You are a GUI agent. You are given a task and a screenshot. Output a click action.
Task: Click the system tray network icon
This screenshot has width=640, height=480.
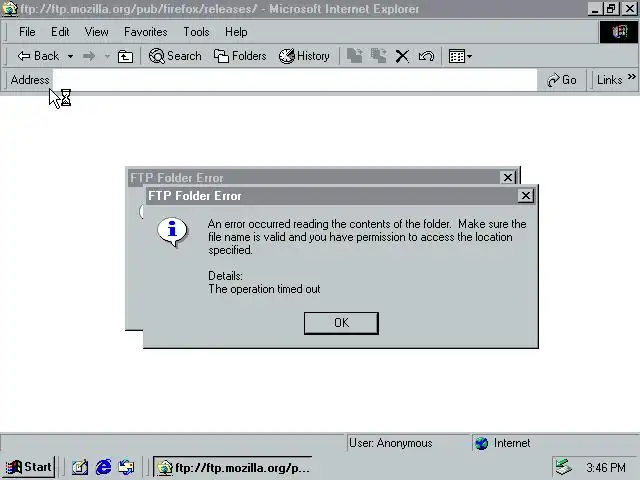pyautogui.click(x=564, y=467)
